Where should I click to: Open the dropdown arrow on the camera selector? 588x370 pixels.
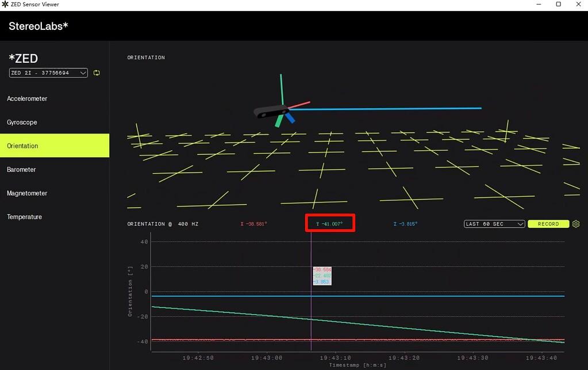pos(84,73)
